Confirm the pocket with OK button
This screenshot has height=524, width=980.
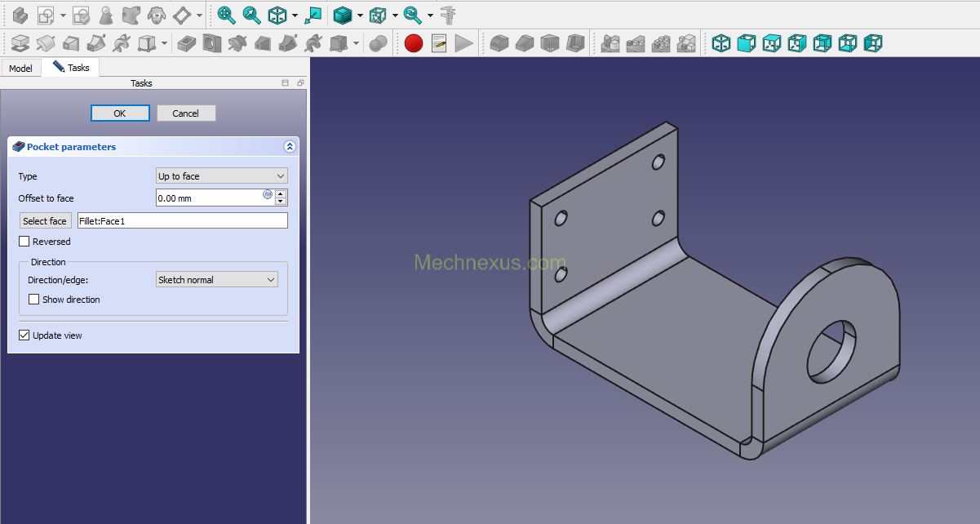click(x=120, y=113)
